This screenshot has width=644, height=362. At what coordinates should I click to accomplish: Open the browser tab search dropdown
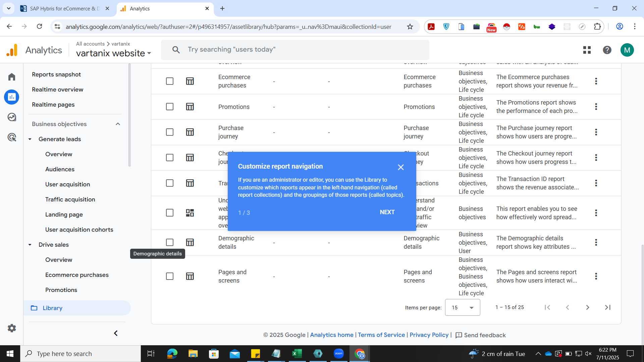point(9,8)
